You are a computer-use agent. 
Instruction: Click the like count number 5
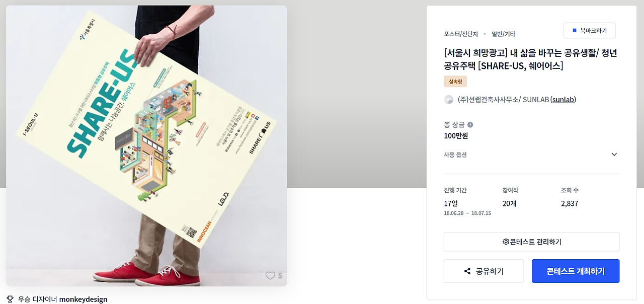click(280, 276)
